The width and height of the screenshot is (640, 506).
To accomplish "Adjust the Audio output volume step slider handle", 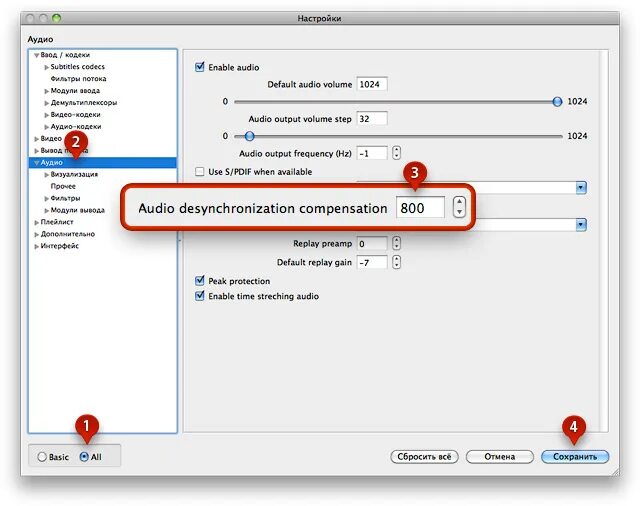I will pyautogui.click(x=249, y=136).
